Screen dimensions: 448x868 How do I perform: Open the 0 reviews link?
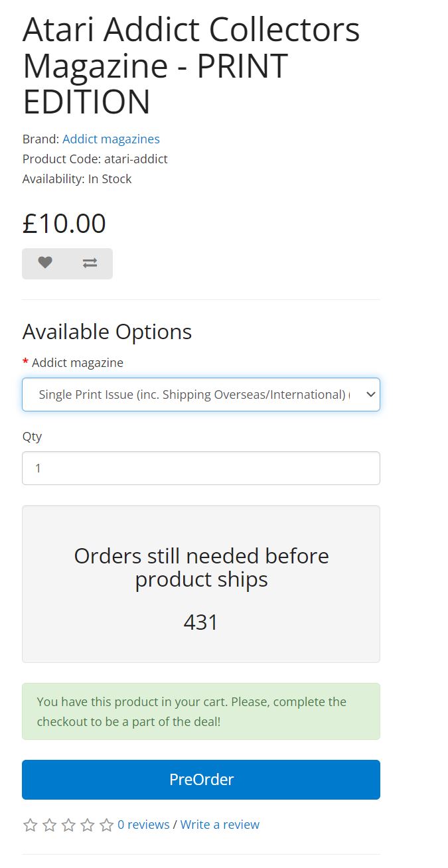tap(143, 825)
